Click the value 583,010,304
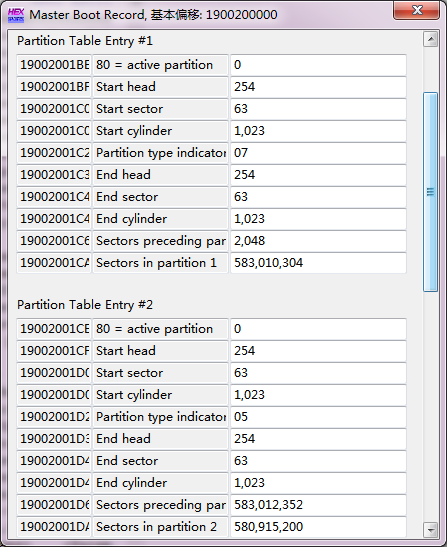The image size is (447, 547). [318, 263]
